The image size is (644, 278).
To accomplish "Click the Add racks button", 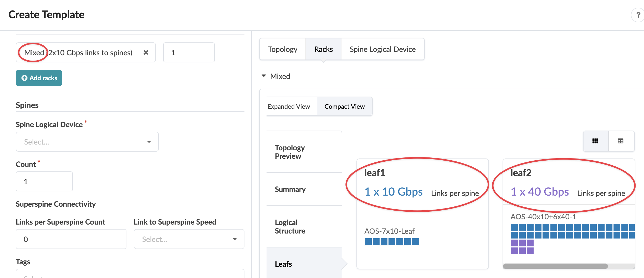I will point(39,78).
